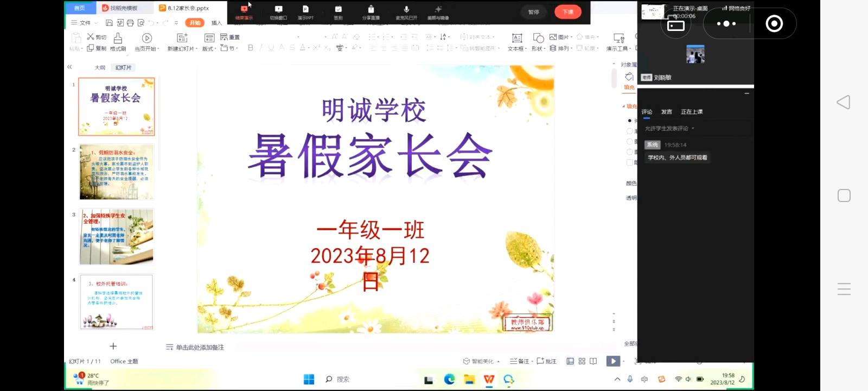Click the Copy (复制) icon
The height and width of the screenshot is (391, 868).
click(90, 48)
